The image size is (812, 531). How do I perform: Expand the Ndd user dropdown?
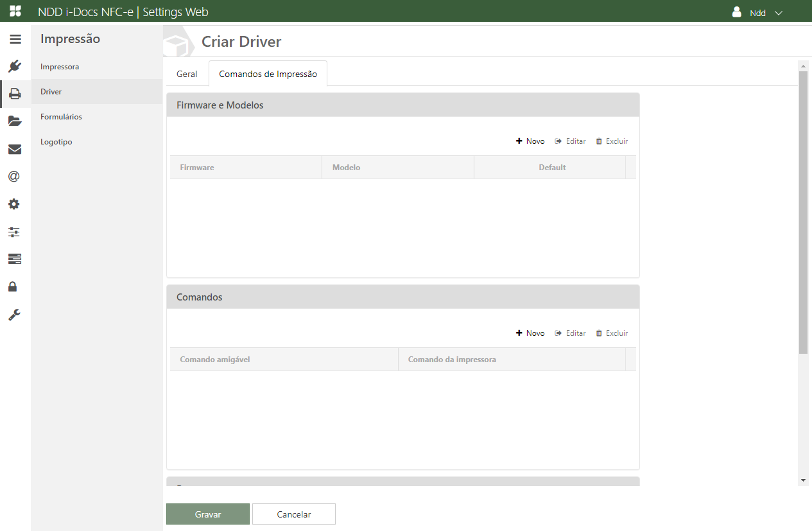758,13
